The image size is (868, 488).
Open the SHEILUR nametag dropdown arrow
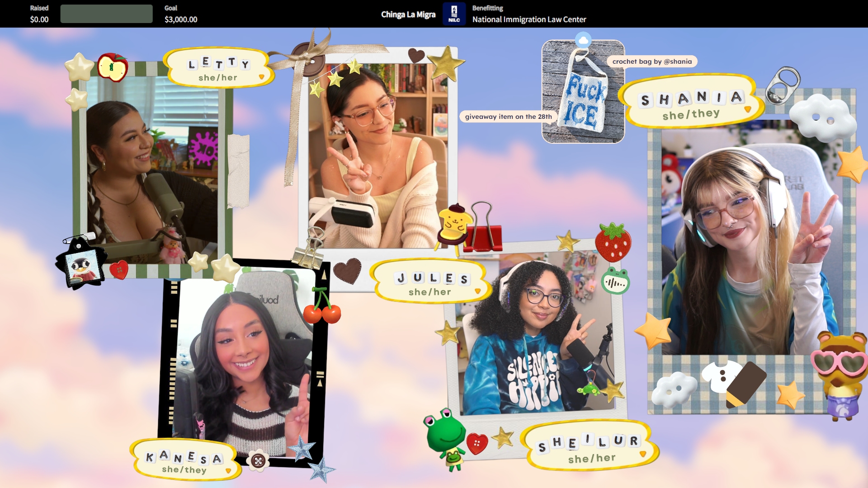tap(642, 454)
